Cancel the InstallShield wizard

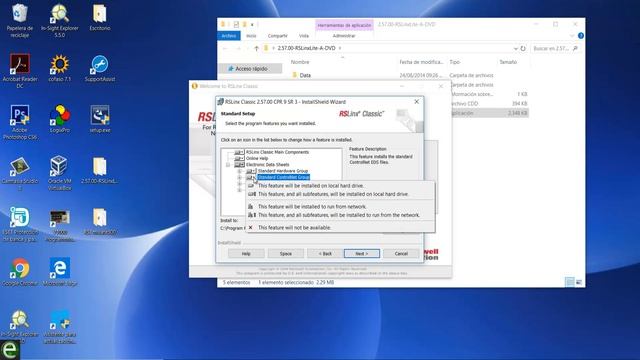[401, 253]
